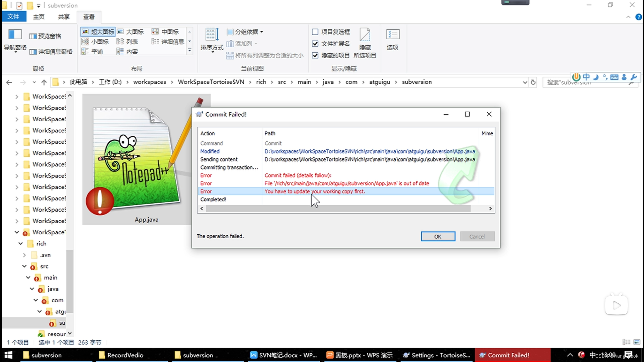Viewport: 644px width, 362px height.
Task: Scroll the error details horizontal scrollbar
Action: [x=346, y=208]
